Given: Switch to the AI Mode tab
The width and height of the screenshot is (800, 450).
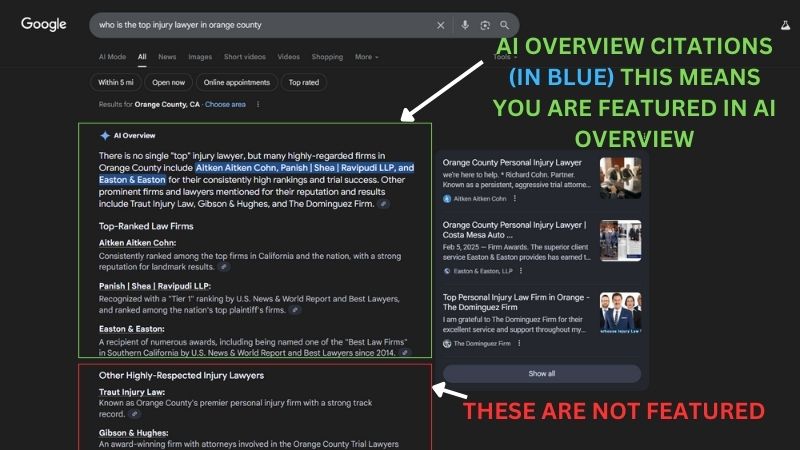Looking at the screenshot, I should (112, 57).
